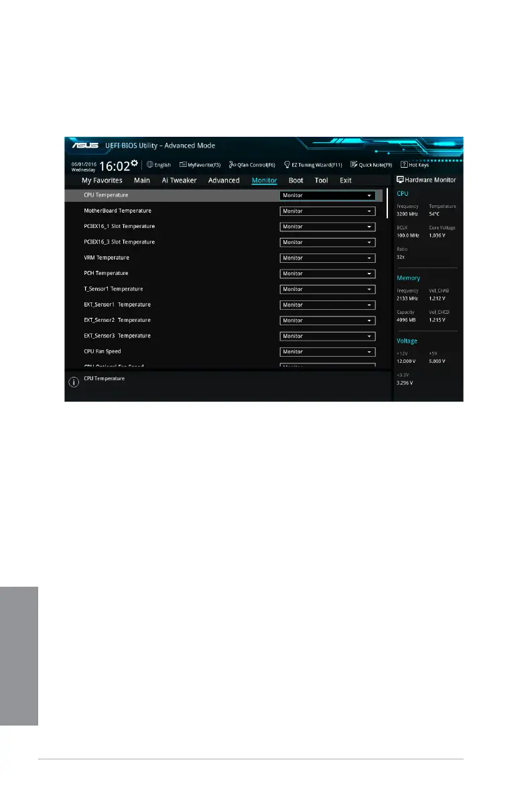Image resolution: width=532 pixels, height=802 pixels.
Task: Click the Voltage heading in Hardware Monitor
Action: tap(407, 341)
